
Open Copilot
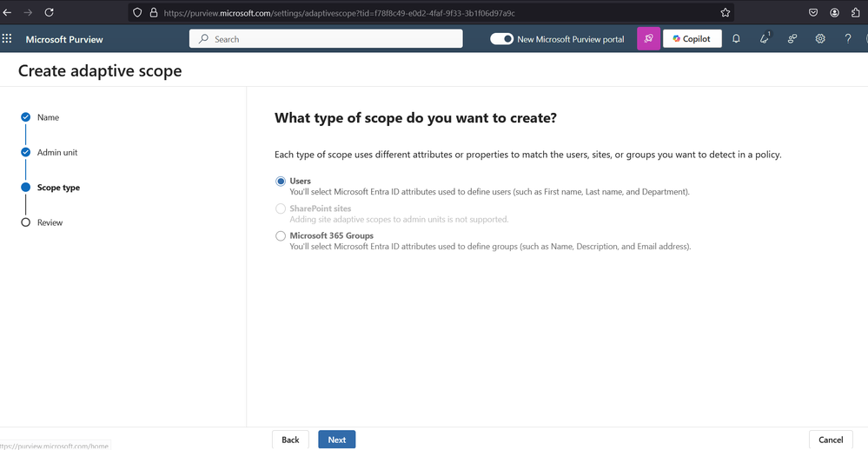coord(692,39)
